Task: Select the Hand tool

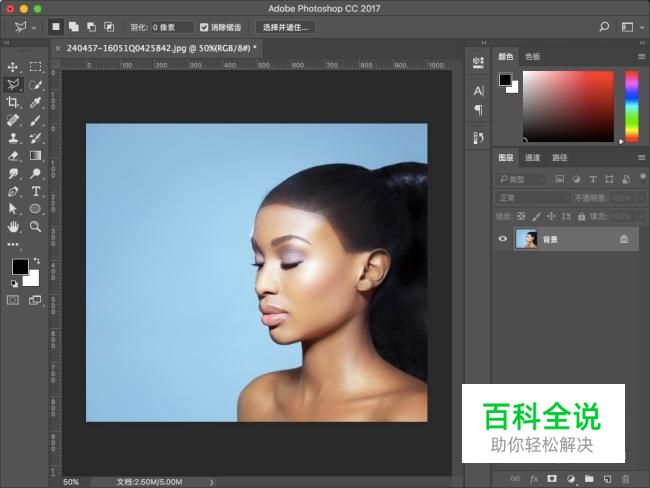Action: pyautogui.click(x=13, y=226)
